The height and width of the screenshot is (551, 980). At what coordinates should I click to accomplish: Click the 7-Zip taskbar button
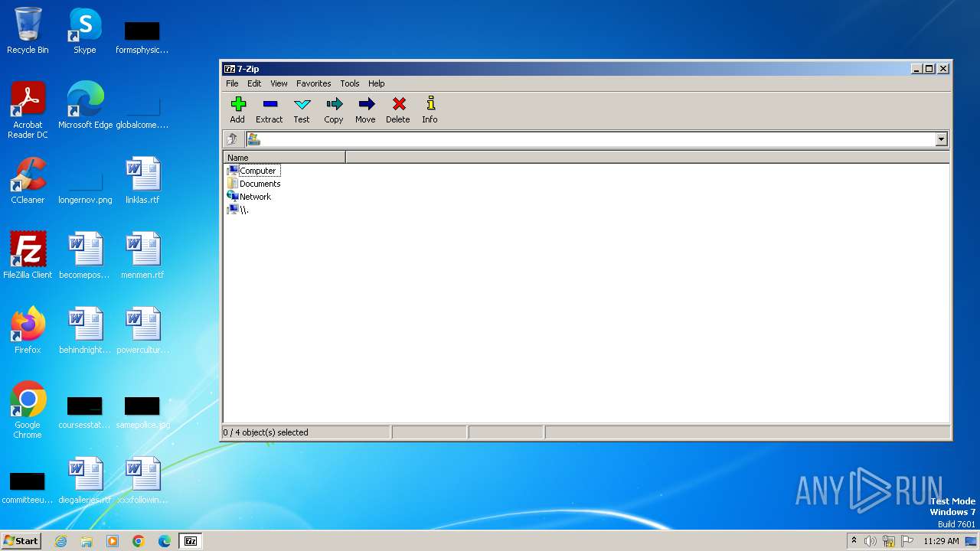click(191, 541)
